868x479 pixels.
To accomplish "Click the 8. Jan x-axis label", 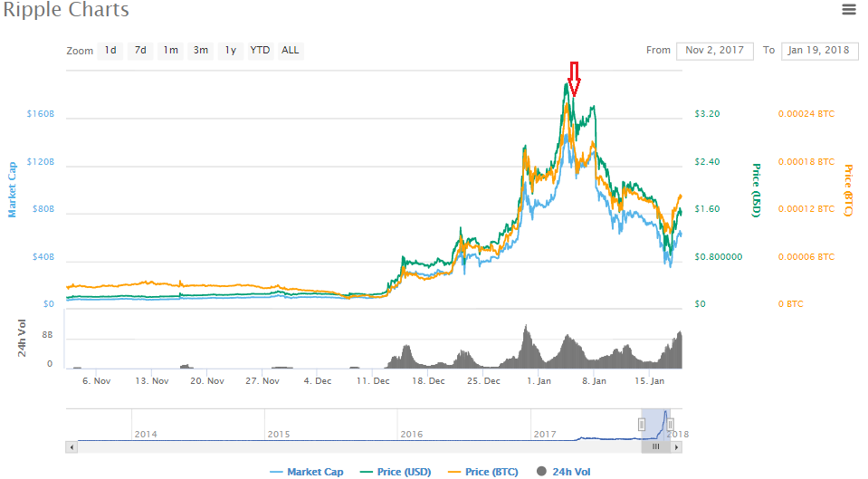I will [x=594, y=381].
